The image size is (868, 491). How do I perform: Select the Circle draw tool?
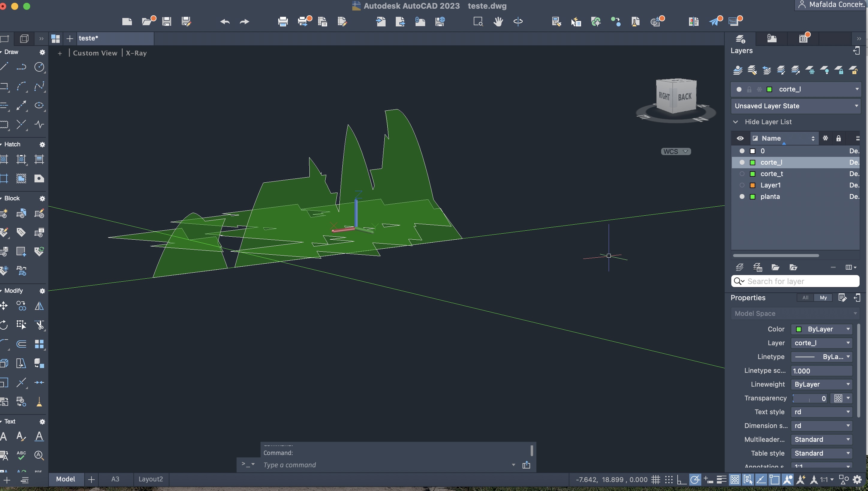(40, 67)
